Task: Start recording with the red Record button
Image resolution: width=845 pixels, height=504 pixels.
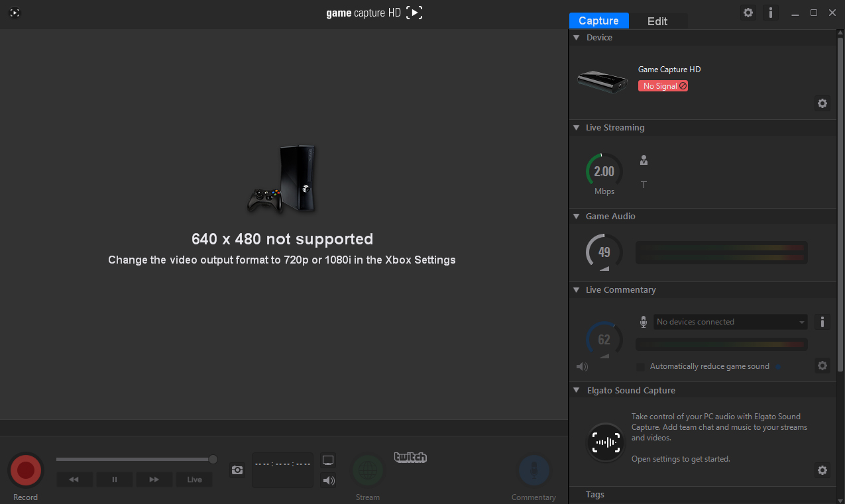Action: 26,470
